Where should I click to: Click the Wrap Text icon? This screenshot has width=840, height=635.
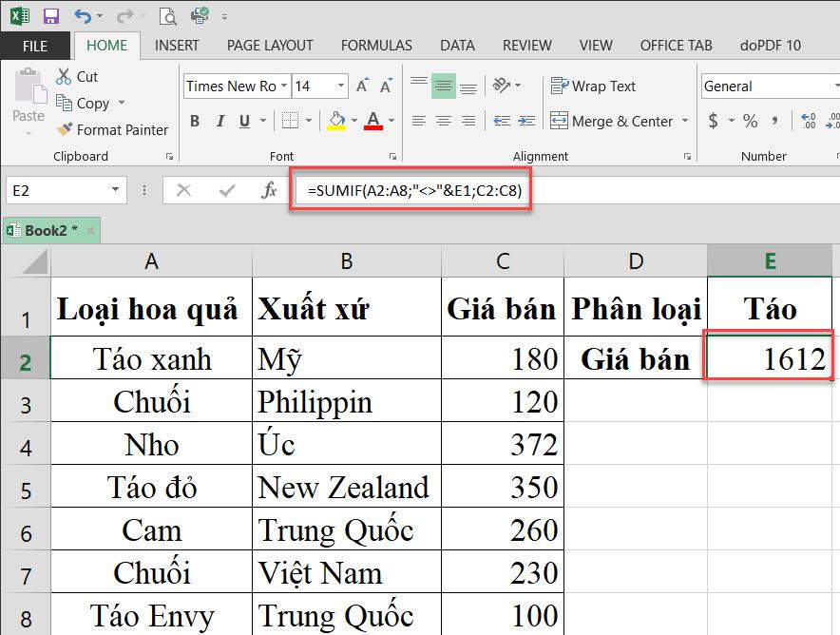coord(561,86)
